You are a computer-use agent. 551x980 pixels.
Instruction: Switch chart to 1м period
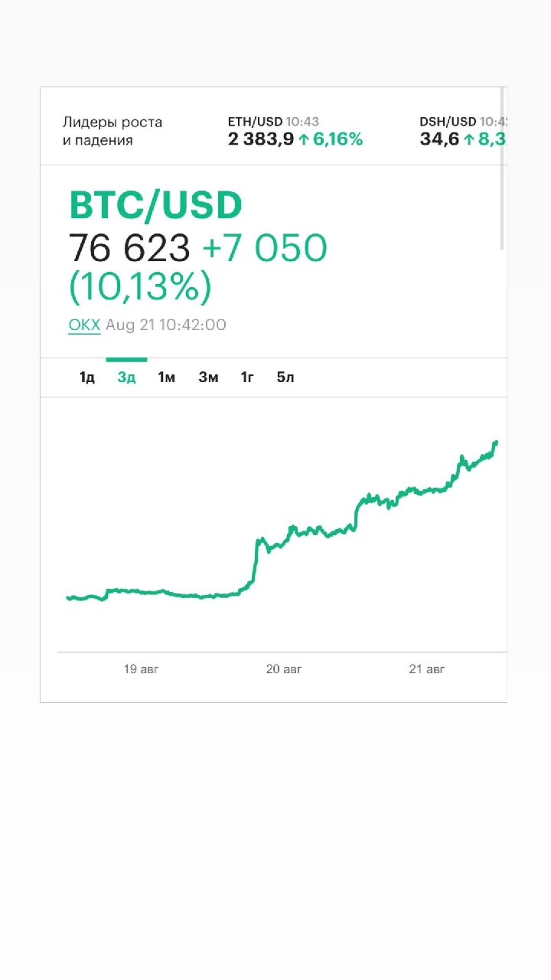(x=166, y=377)
